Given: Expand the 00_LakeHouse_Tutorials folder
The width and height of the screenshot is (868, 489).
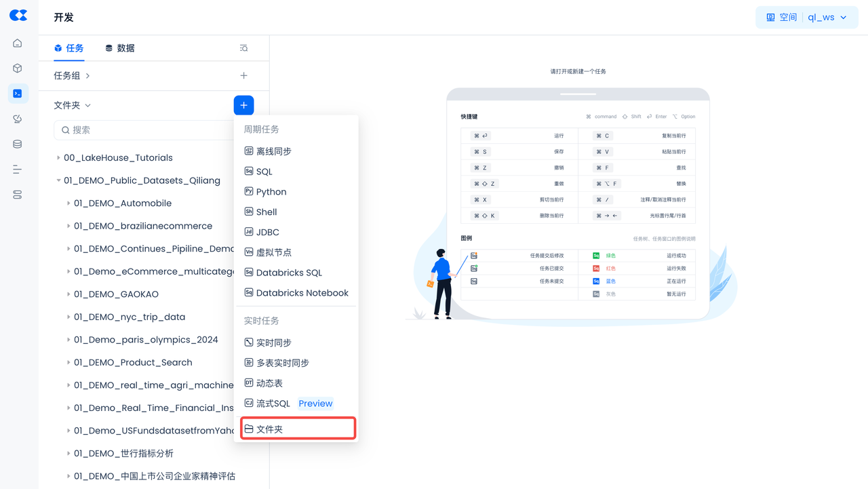Looking at the screenshot, I should click(58, 158).
